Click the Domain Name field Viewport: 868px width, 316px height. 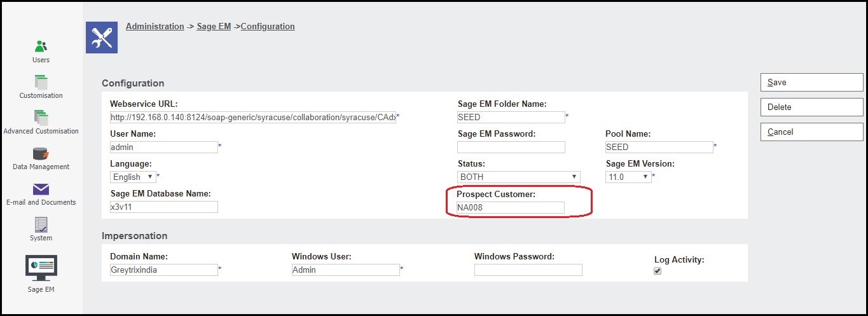click(x=164, y=270)
